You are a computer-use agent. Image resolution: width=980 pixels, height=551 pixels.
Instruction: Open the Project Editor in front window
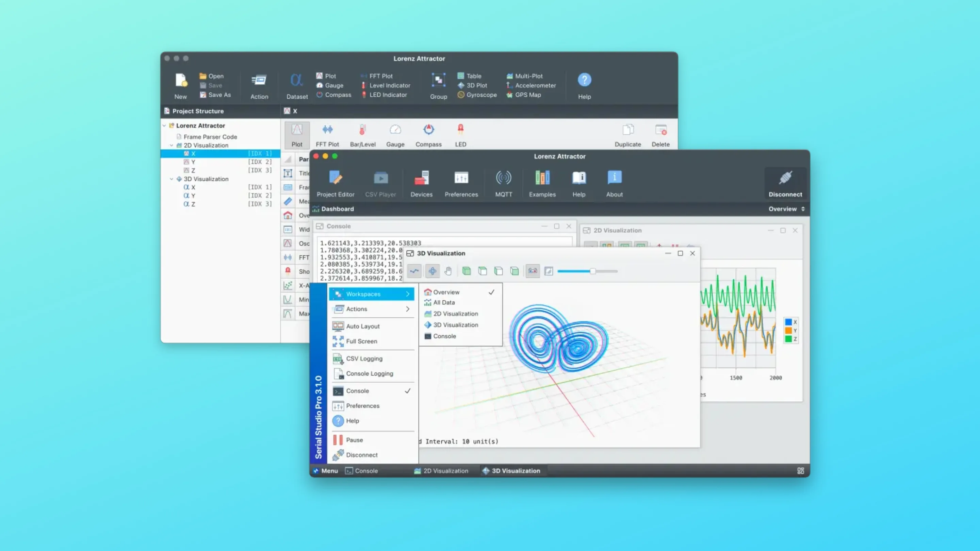tap(335, 184)
